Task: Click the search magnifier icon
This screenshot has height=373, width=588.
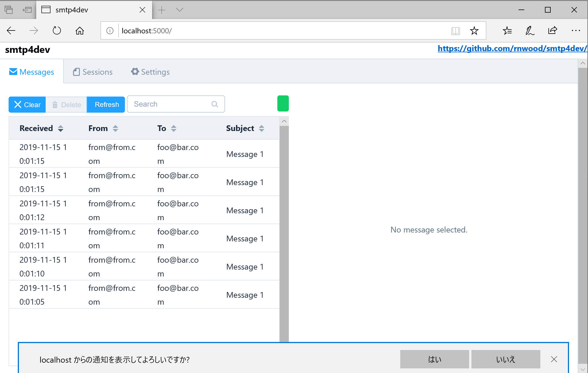Action: click(215, 104)
